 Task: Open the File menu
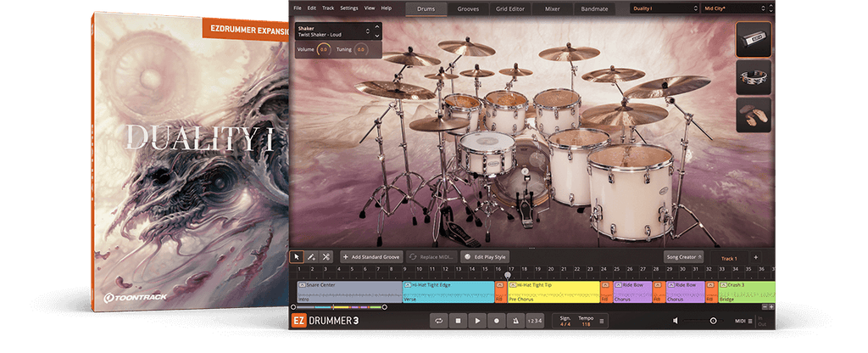(x=298, y=8)
